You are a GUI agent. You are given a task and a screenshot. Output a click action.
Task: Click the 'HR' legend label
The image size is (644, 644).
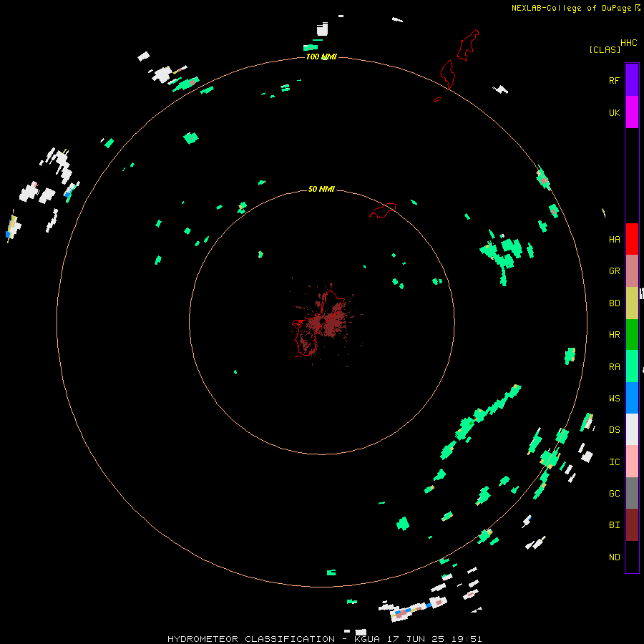pos(614,335)
